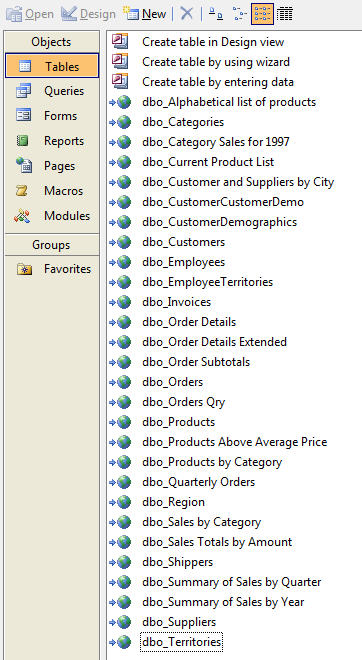Switch to the Forms objects list
This screenshot has height=660, width=362.
52,116
